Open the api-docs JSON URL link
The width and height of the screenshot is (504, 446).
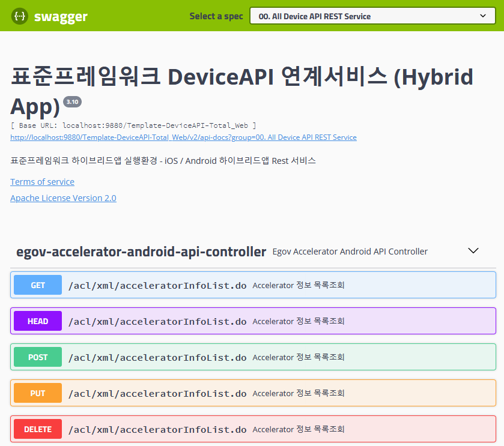183,137
